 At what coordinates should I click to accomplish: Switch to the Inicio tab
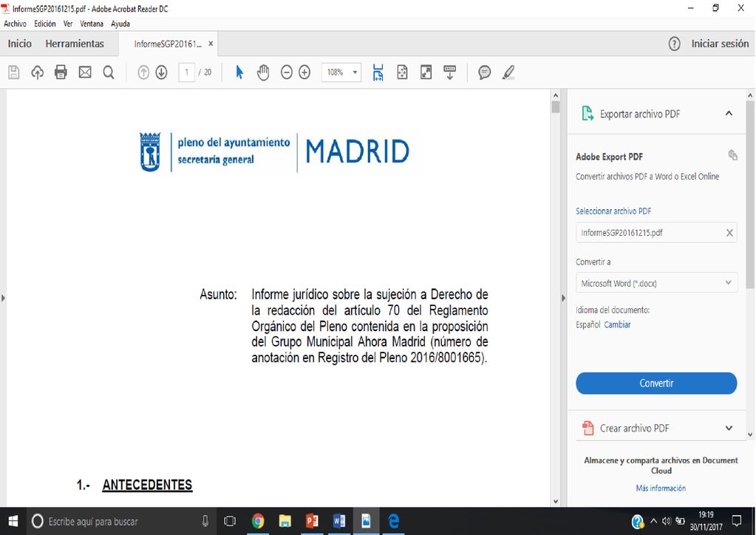coord(20,44)
